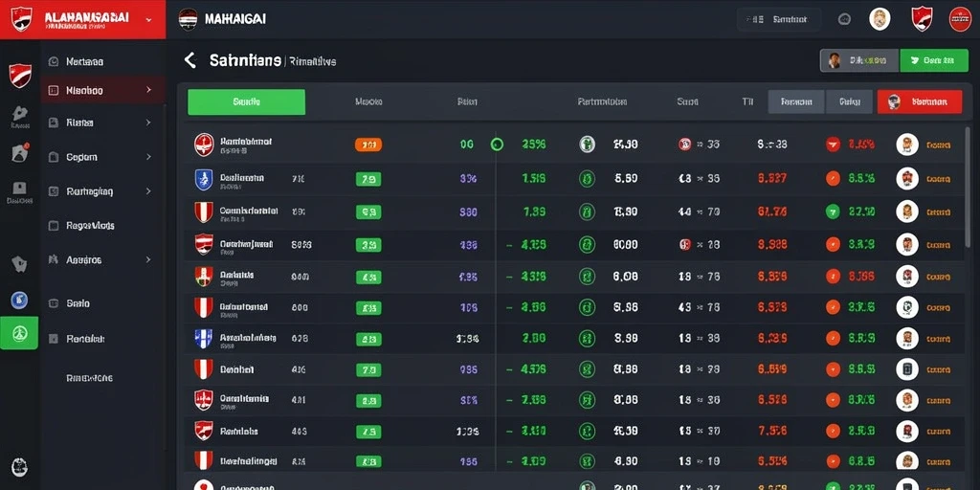Screen dimensions: 980x490
Task: Open the blue circular icon in the left rail
Action: (19, 301)
